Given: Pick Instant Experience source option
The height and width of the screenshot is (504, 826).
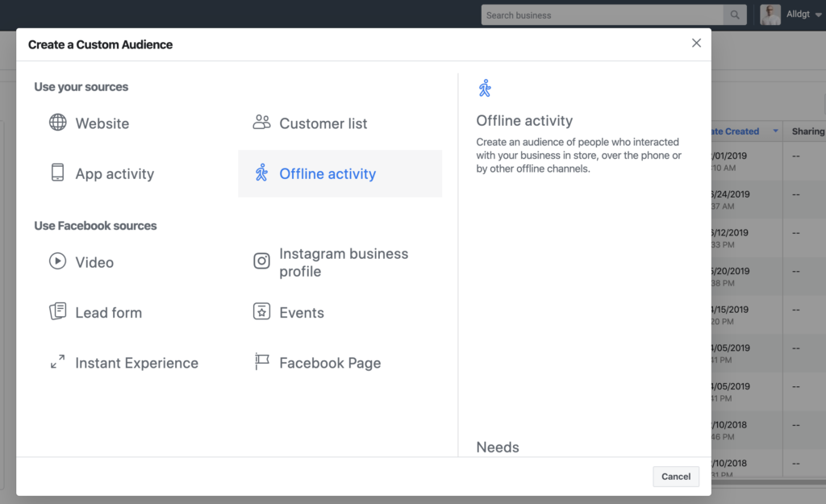Looking at the screenshot, I should click(137, 363).
